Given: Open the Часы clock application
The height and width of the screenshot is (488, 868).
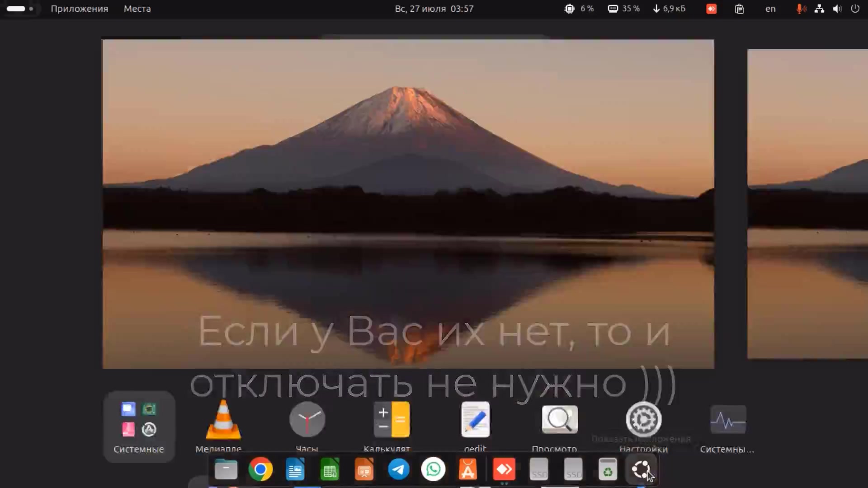Looking at the screenshot, I should (307, 419).
